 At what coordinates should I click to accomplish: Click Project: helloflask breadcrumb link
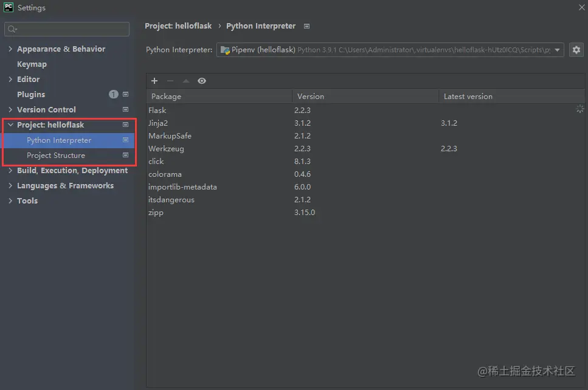[178, 26]
